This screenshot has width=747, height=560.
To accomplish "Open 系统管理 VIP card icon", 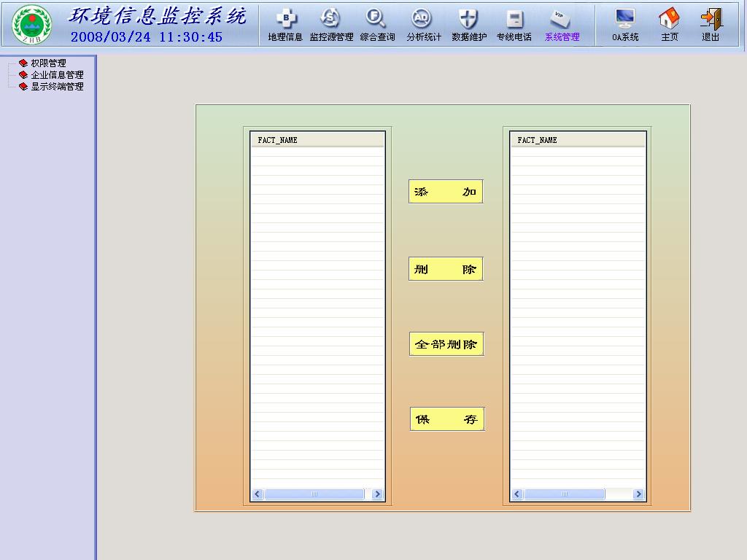I will pyautogui.click(x=561, y=20).
